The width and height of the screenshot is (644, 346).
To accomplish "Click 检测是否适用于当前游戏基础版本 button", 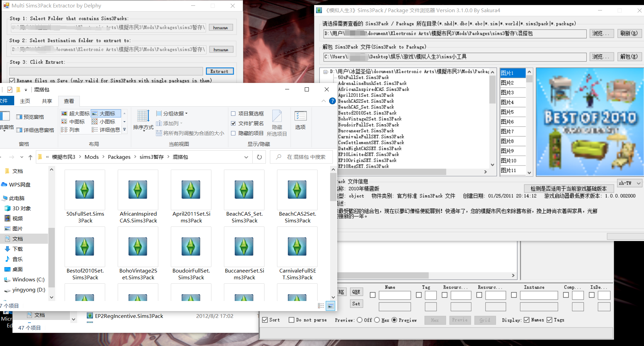I will tap(568, 189).
